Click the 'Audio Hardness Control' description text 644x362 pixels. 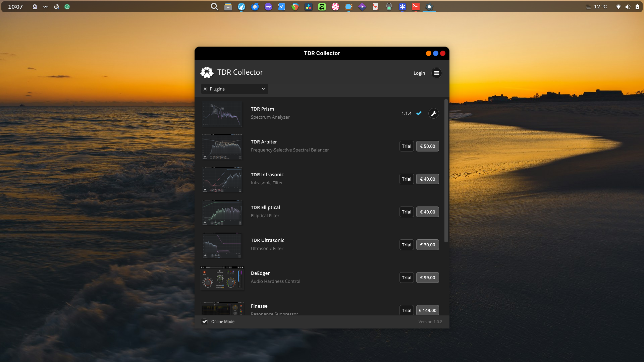point(275,281)
